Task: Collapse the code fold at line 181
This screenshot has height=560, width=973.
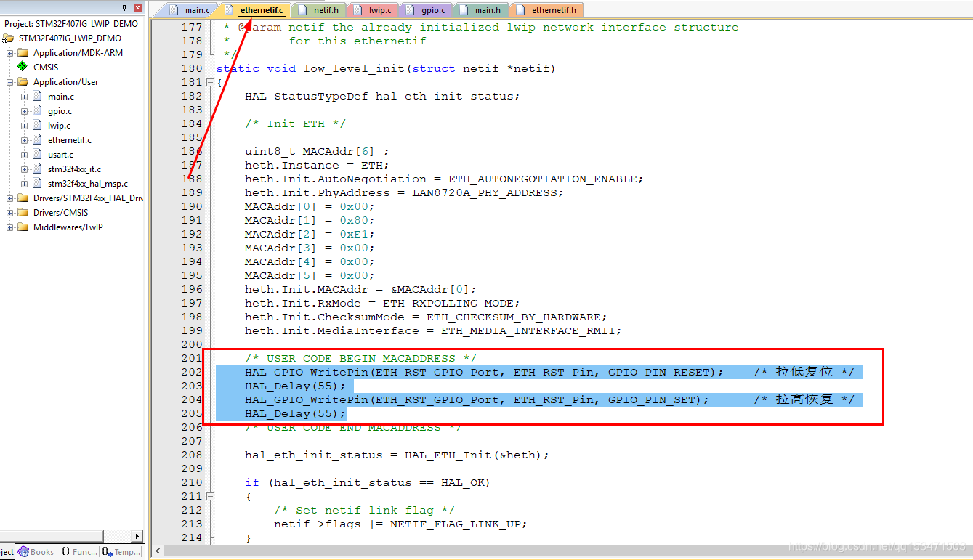Action: pos(210,83)
